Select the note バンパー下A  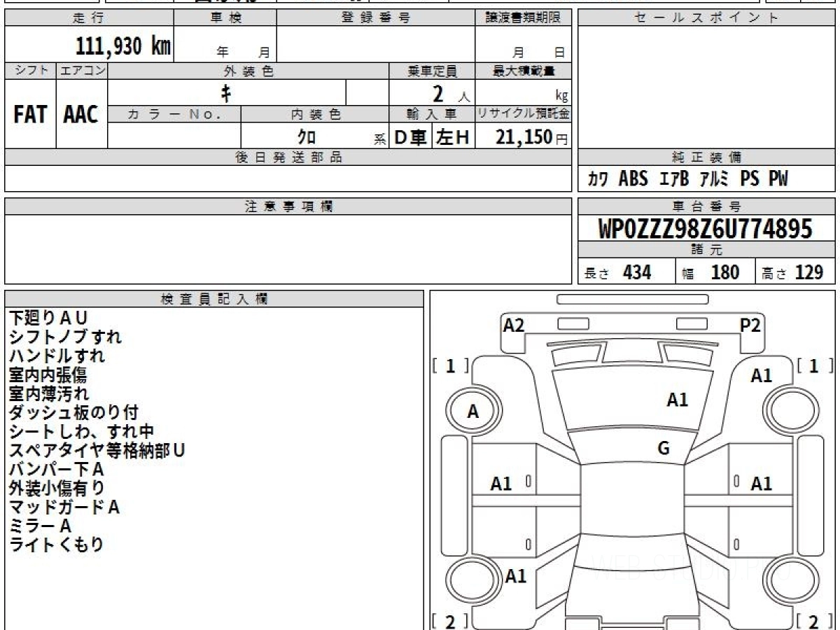(x=57, y=469)
